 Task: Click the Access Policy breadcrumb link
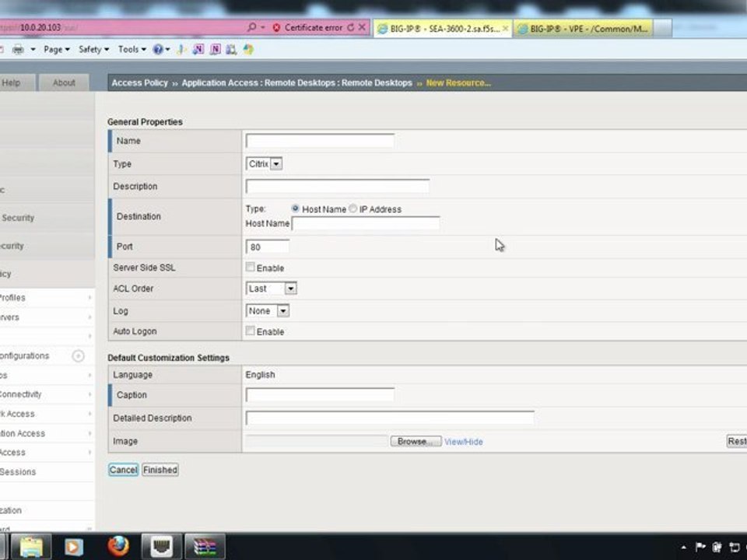tap(139, 83)
